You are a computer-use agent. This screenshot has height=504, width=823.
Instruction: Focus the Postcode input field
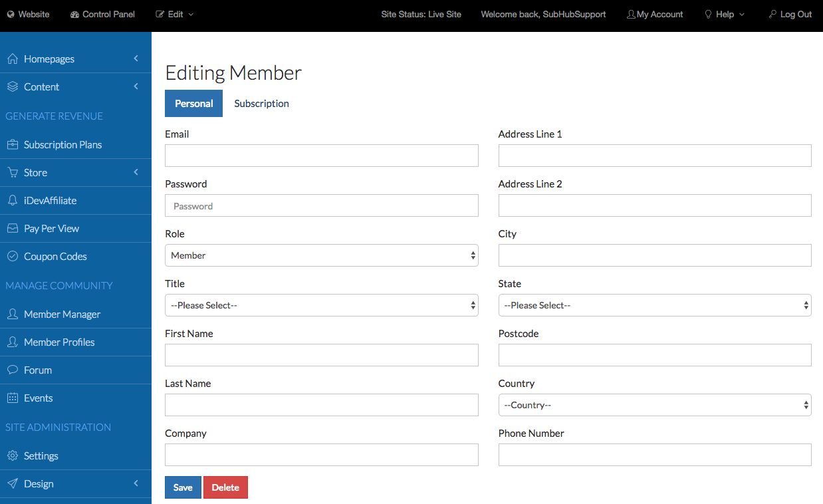pyautogui.click(x=655, y=355)
